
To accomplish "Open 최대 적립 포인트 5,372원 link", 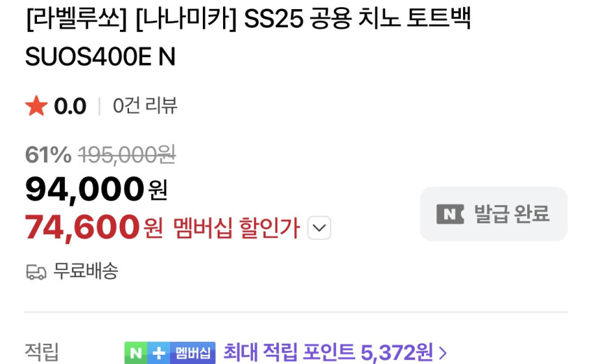I will pos(328,352).
